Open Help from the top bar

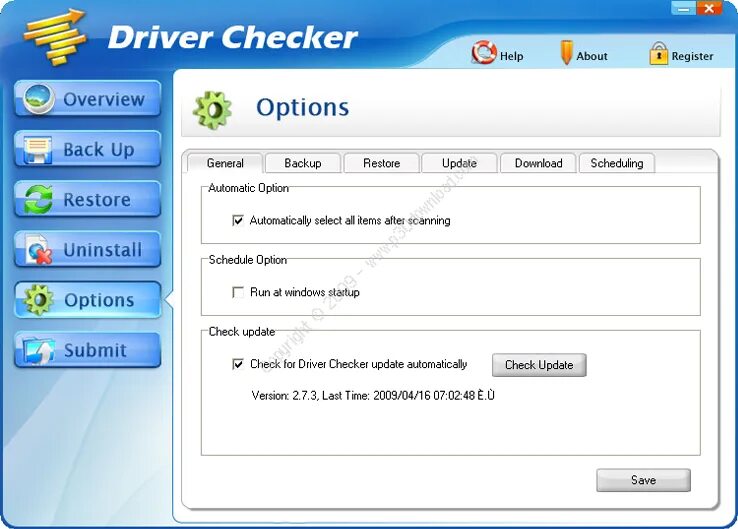[x=511, y=56]
